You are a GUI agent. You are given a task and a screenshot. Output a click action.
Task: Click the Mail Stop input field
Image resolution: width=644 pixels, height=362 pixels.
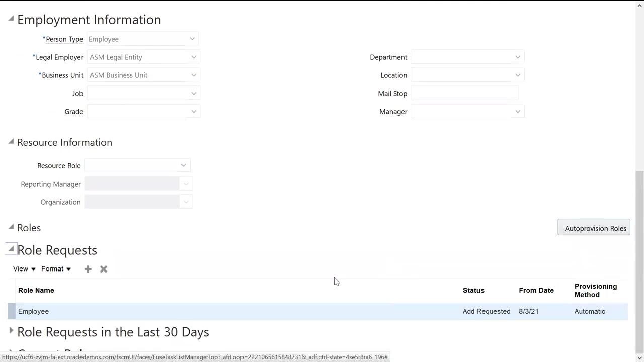tap(464, 93)
